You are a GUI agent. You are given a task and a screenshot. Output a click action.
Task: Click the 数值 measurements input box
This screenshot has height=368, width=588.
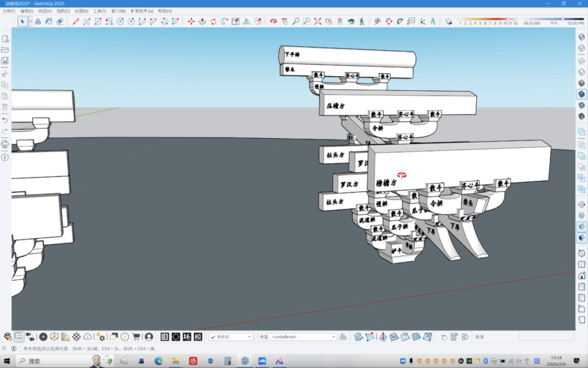pos(546,337)
